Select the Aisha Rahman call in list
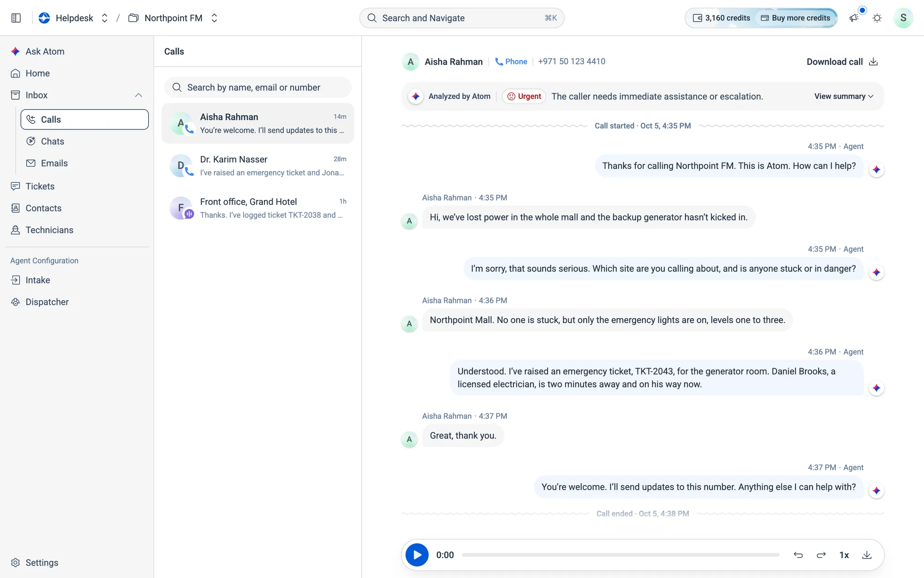This screenshot has height=578, width=924. [x=258, y=123]
